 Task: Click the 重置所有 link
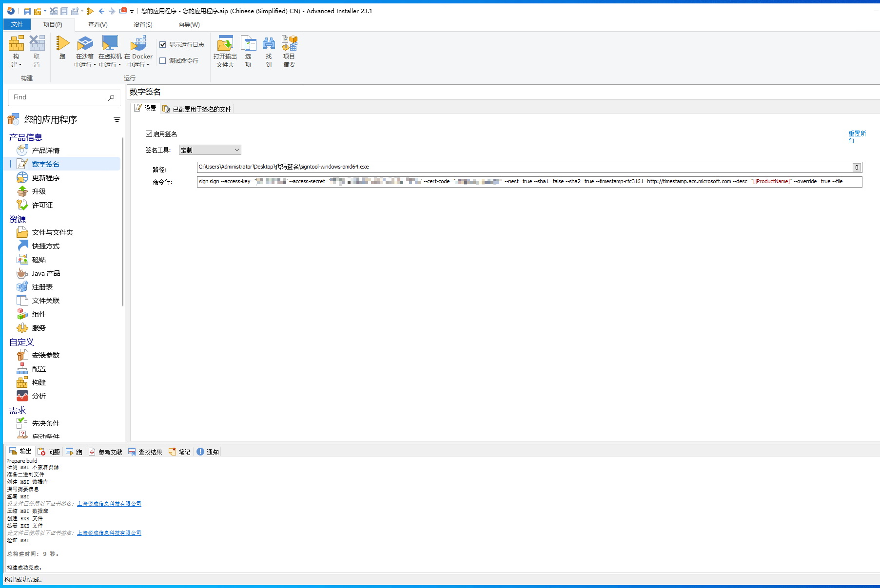(x=857, y=136)
